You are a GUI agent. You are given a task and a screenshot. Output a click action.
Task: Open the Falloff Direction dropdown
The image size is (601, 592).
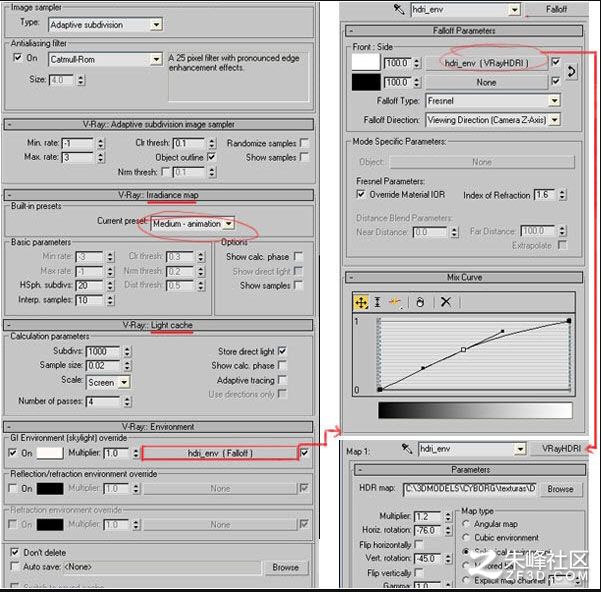tap(554, 120)
